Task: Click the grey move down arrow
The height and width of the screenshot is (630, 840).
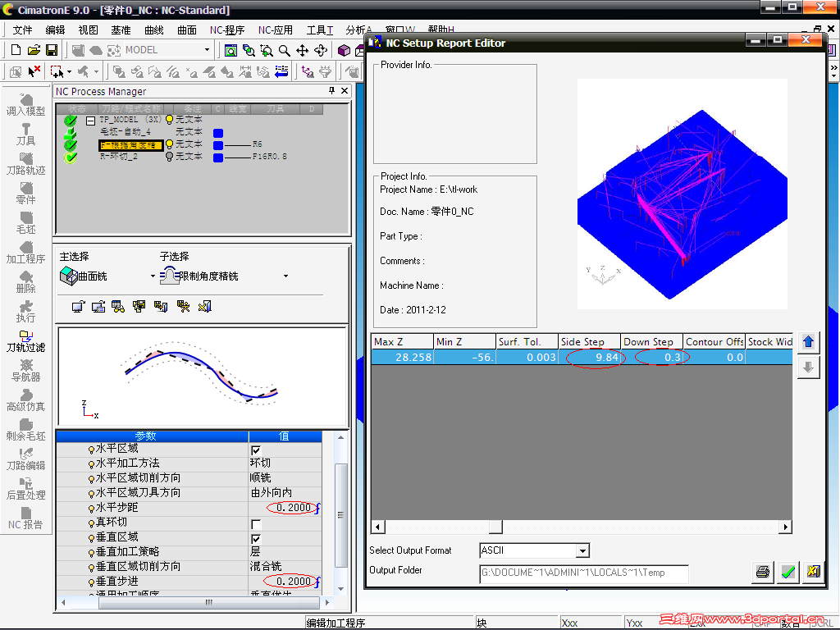Action: tap(808, 367)
